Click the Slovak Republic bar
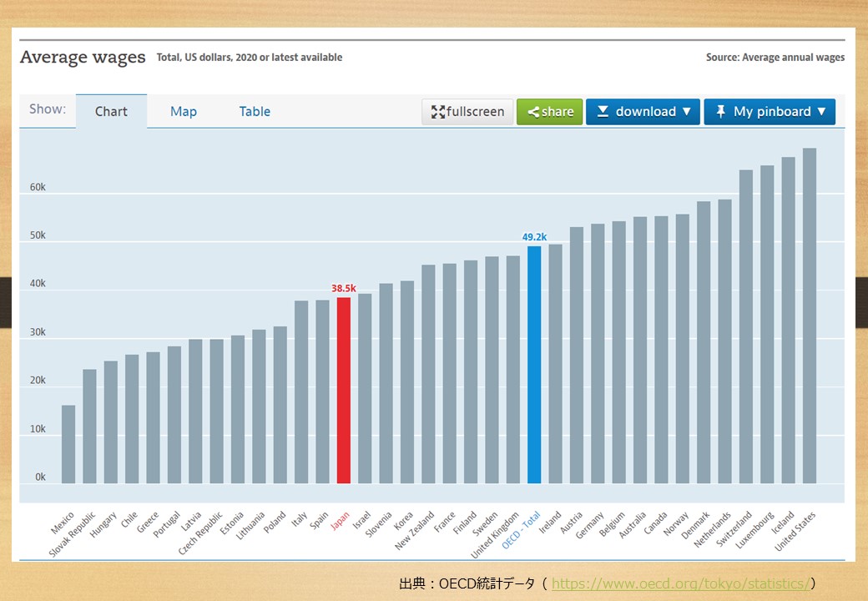The height and width of the screenshot is (601, 868). 89,426
